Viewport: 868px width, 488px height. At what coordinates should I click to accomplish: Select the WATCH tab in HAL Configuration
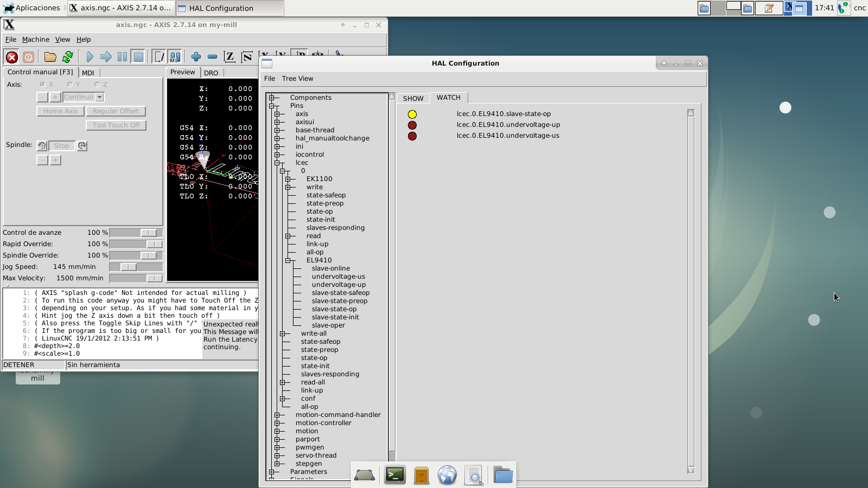(449, 98)
